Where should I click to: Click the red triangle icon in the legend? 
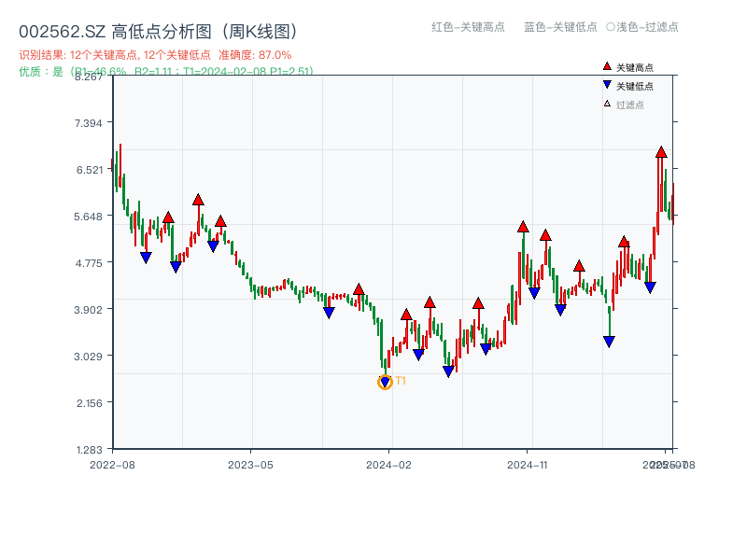607,67
